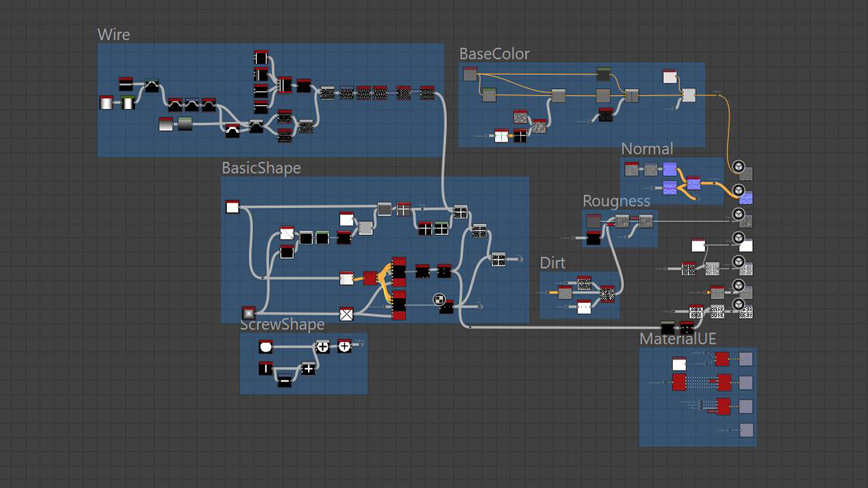
Task: Select the noisy blue lower node in Normal
Action: coord(670,187)
